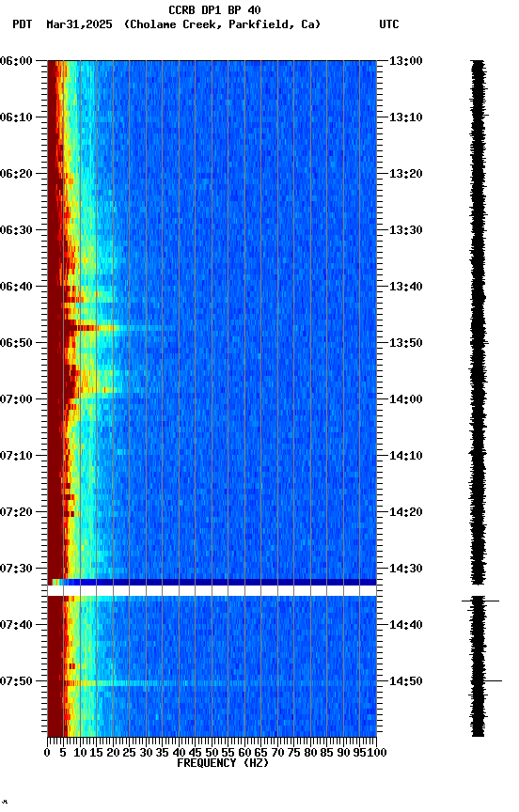Click the '50' frequency axis tick label

tap(212, 753)
